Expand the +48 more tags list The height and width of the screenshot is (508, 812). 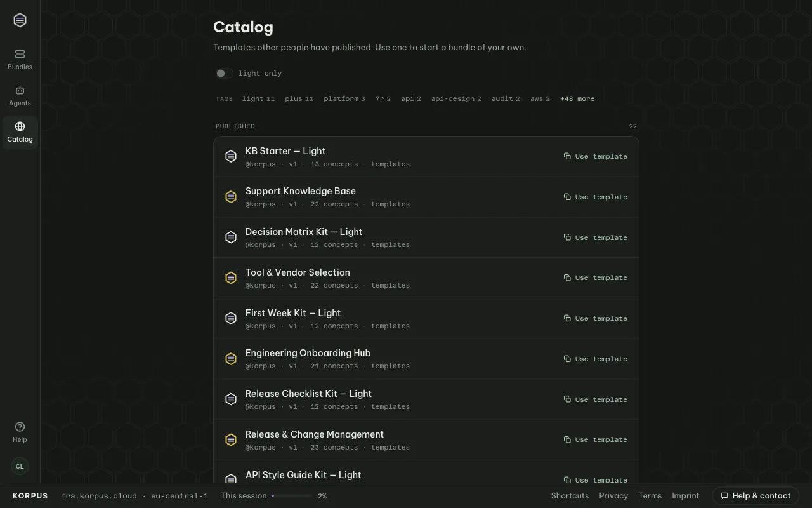pyautogui.click(x=577, y=99)
